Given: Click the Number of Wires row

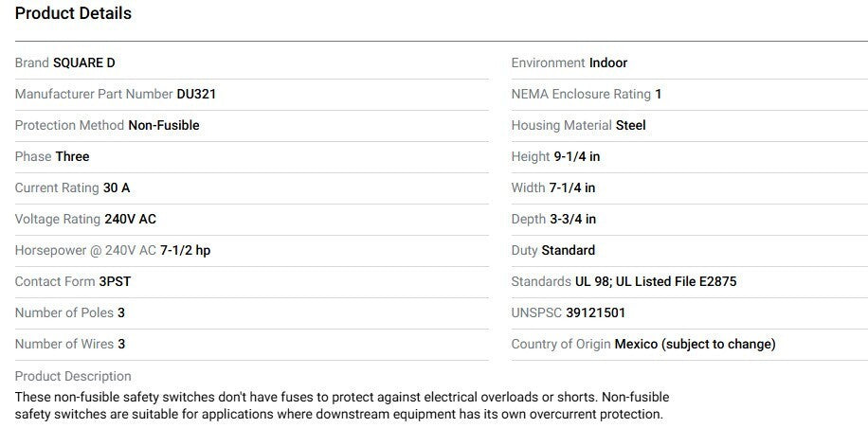Looking at the screenshot, I should 70,344.
